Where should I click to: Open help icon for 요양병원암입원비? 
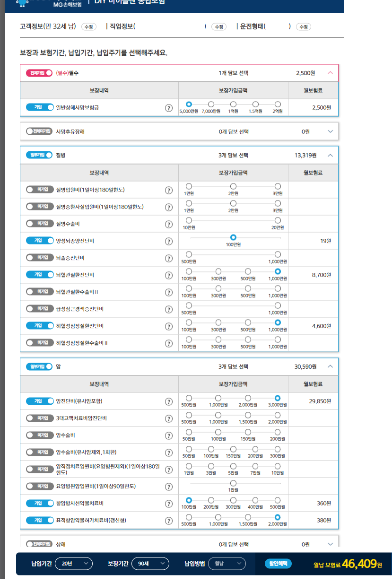(x=168, y=487)
